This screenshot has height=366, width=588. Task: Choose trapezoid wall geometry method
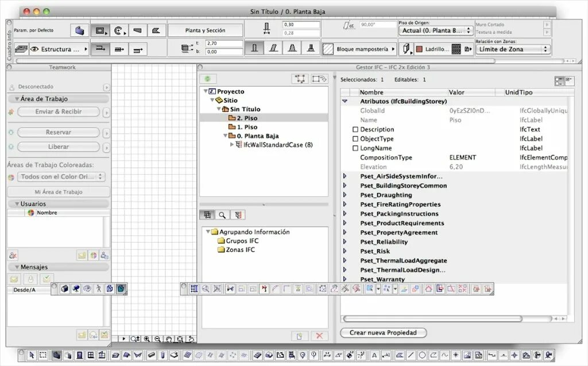(x=138, y=30)
